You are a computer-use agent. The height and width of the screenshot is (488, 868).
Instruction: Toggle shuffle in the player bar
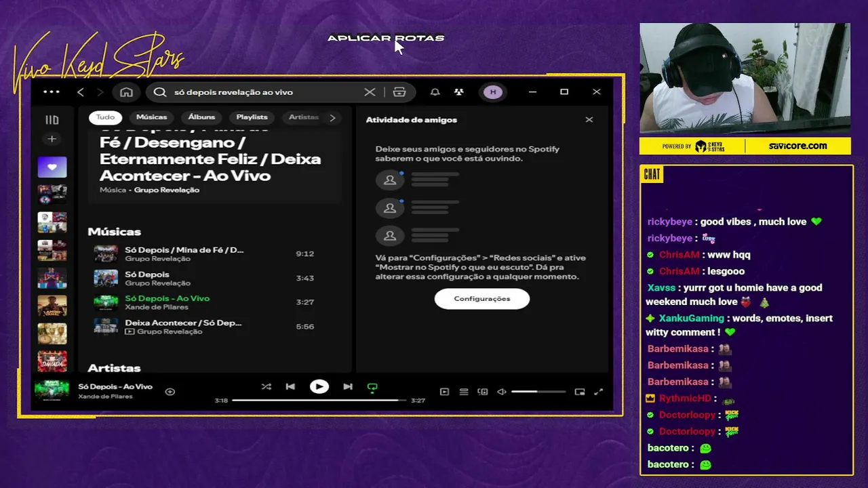[266, 387]
